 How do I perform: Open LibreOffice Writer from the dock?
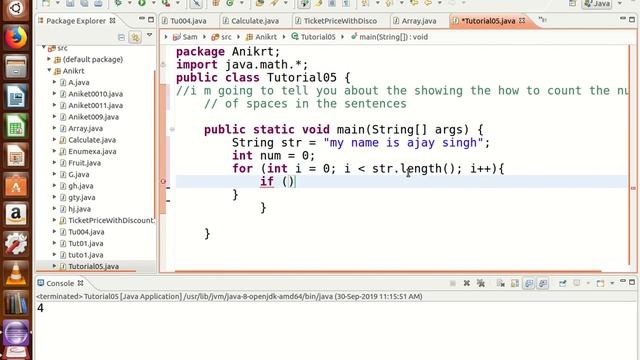[16, 97]
